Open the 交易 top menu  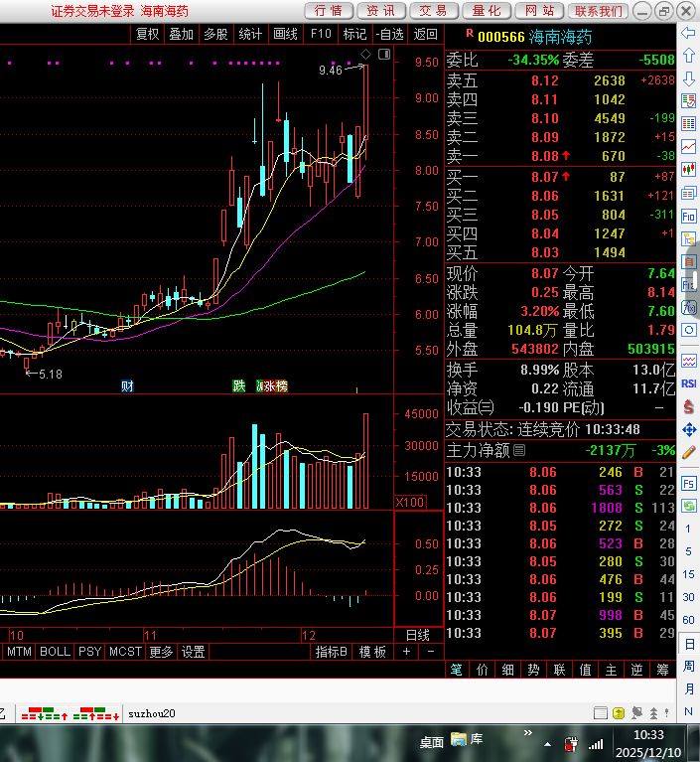tap(434, 11)
